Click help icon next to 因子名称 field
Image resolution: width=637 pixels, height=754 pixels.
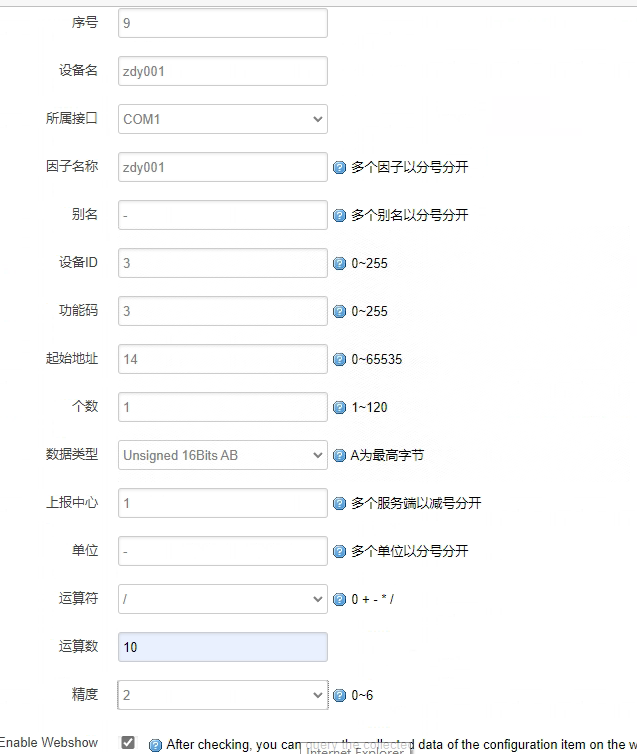340,168
